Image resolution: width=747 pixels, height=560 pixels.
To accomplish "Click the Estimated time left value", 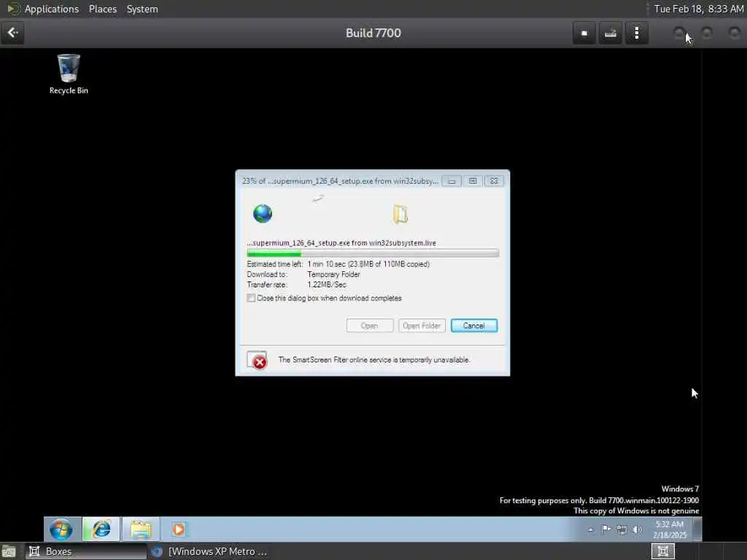I will 368,264.
